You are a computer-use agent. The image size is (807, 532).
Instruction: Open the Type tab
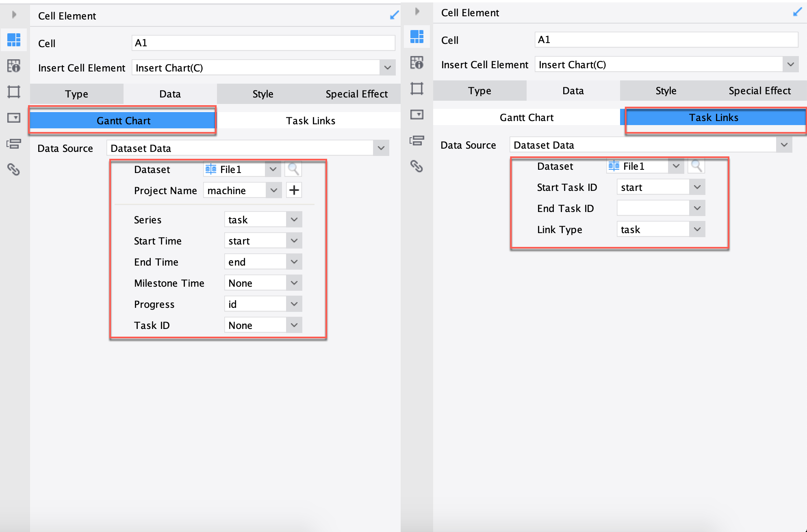(x=76, y=94)
